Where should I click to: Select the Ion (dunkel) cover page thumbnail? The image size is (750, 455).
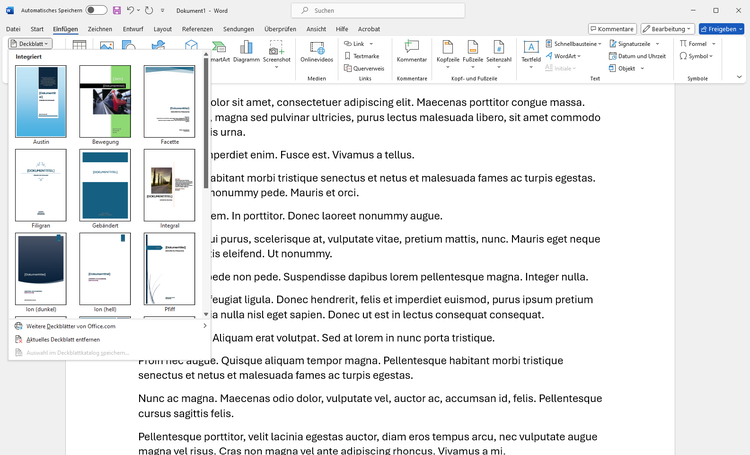coord(41,269)
